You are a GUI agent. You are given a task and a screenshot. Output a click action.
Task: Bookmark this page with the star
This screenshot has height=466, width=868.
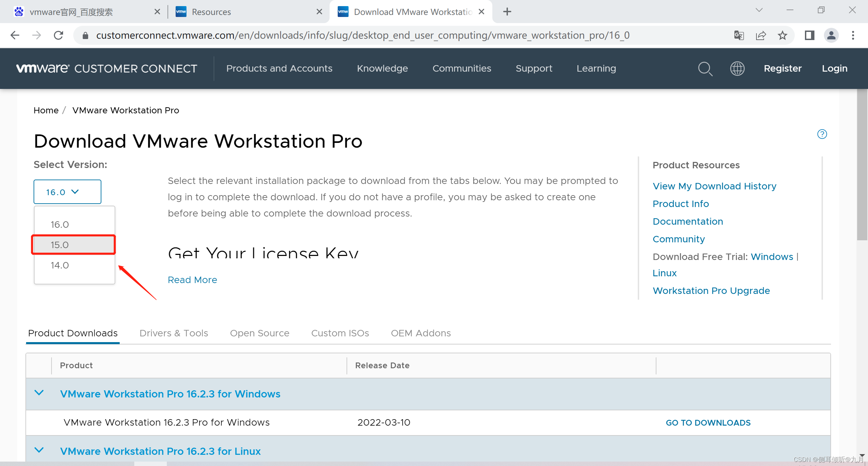click(x=783, y=35)
